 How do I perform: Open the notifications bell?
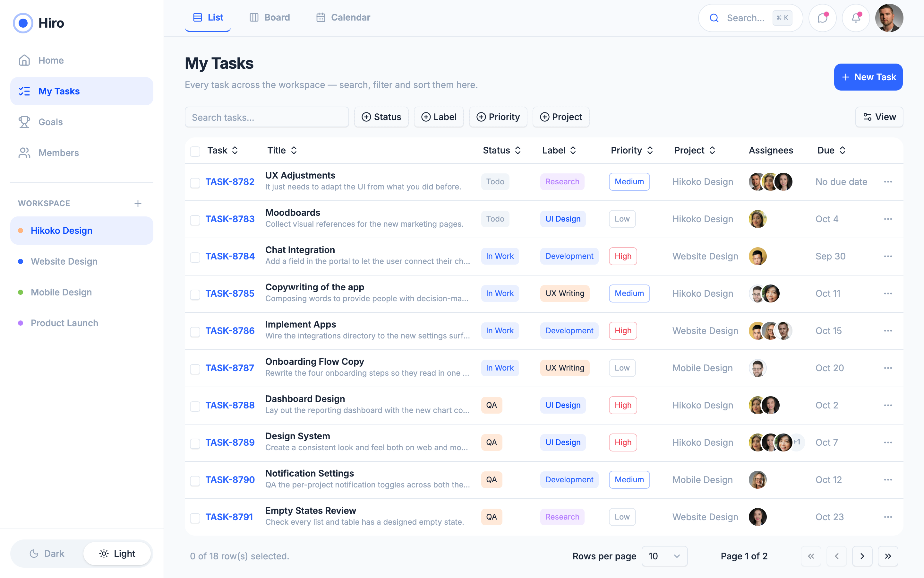[856, 18]
